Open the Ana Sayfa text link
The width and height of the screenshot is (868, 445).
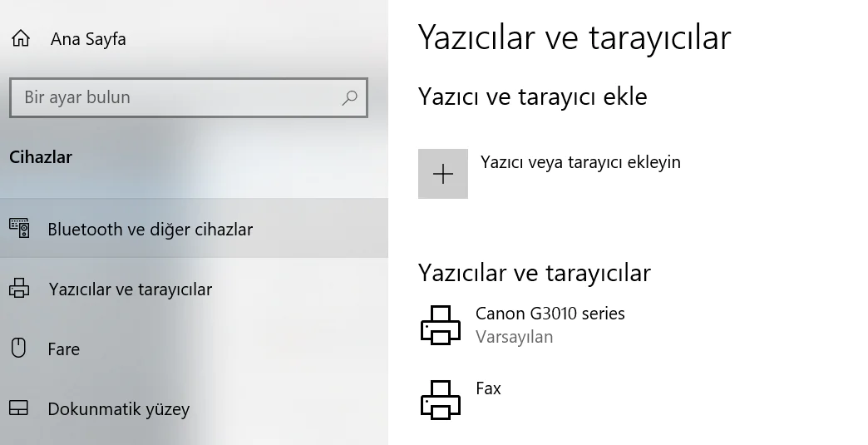(88, 39)
